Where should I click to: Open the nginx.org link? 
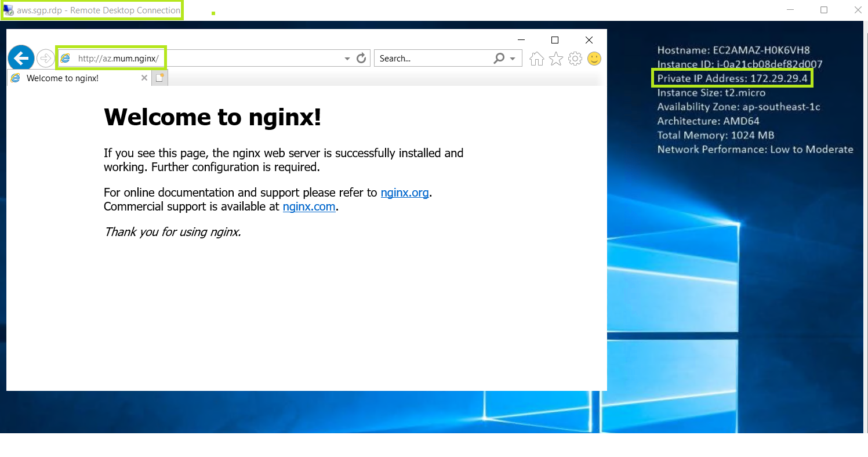tap(405, 193)
